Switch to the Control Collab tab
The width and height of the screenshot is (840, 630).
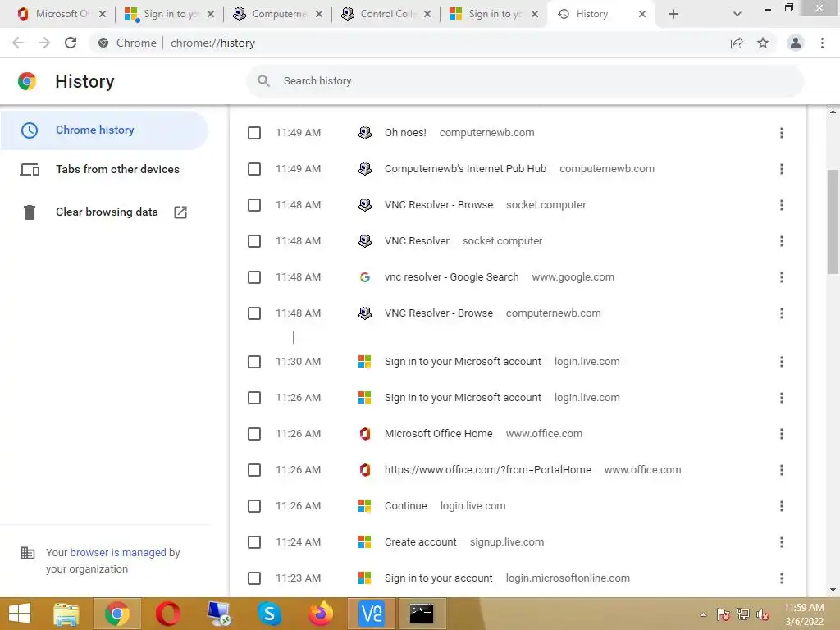point(386,14)
